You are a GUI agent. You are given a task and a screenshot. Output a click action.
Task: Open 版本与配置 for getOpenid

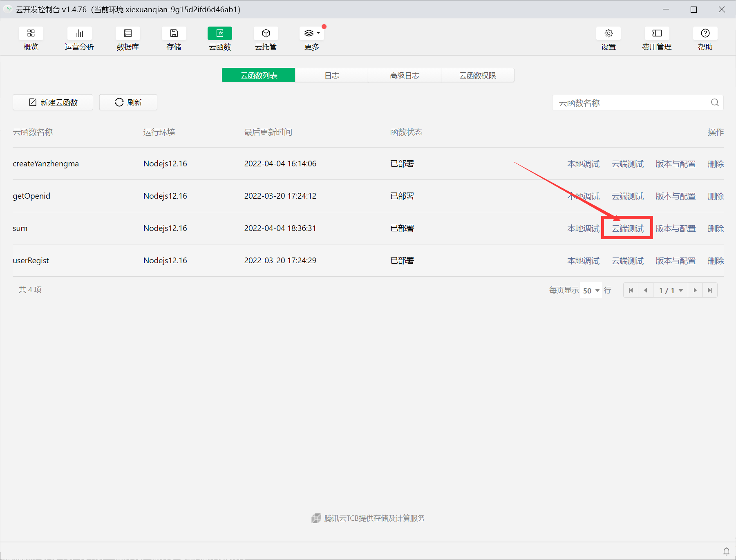(x=676, y=196)
